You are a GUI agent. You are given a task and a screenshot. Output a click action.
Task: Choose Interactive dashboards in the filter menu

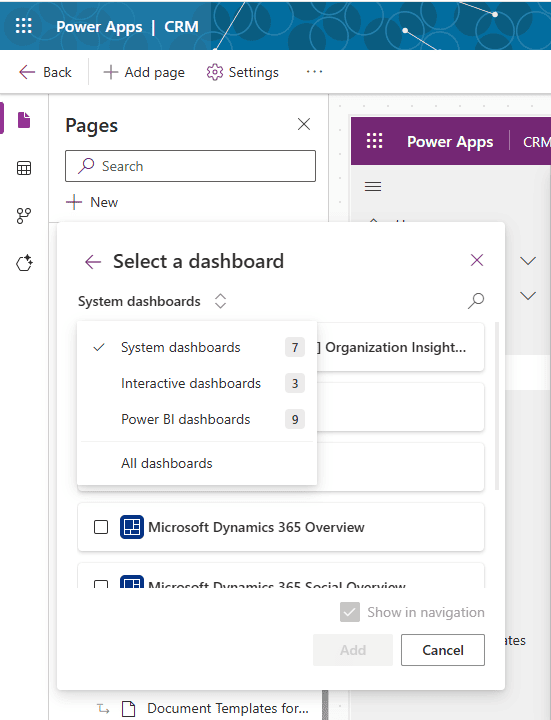coord(197,383)
